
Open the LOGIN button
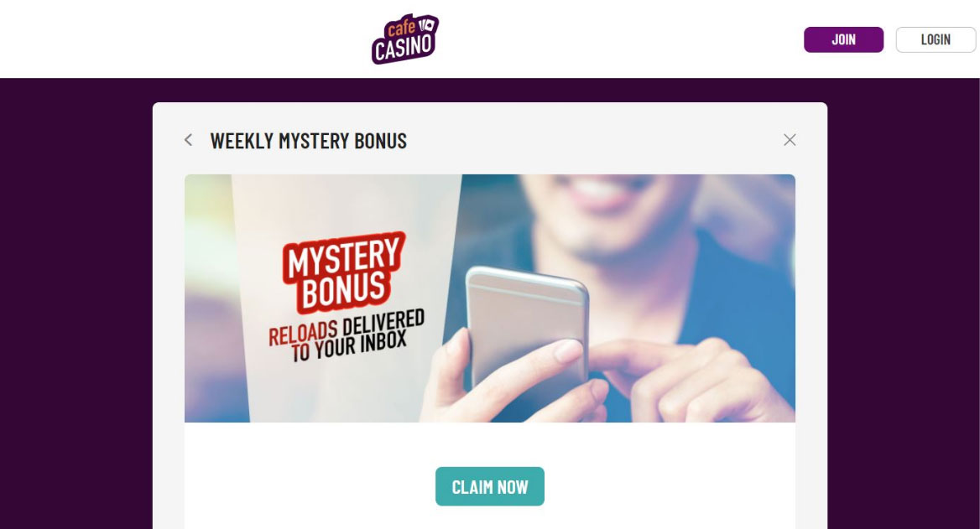(x=935, y=39)
